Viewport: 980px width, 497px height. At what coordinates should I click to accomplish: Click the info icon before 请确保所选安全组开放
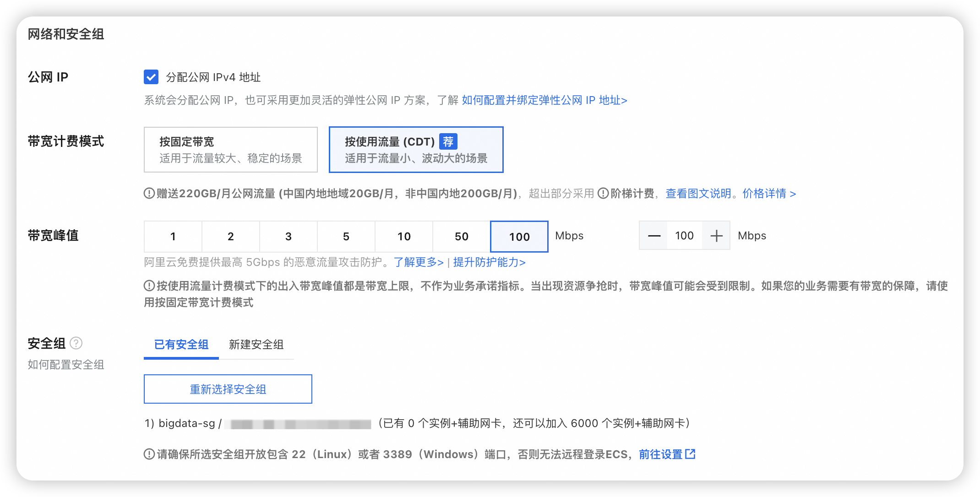point(148,454)
